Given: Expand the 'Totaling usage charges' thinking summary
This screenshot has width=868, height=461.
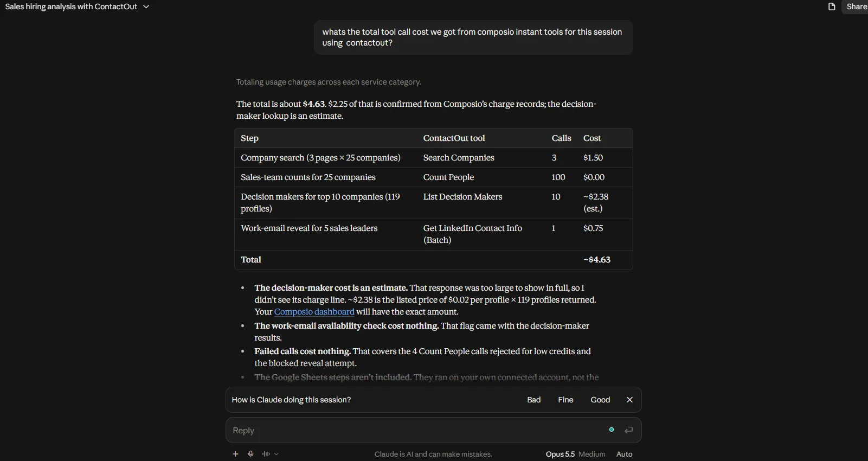Looking at the screenshot, I should click(329, 82).
